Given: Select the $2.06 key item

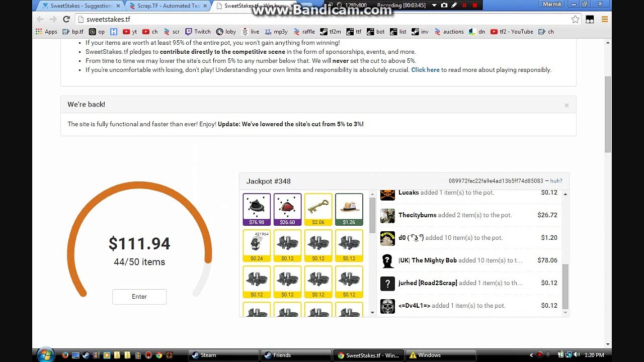Looking at the screenshot, I should [x=318, y=209].
